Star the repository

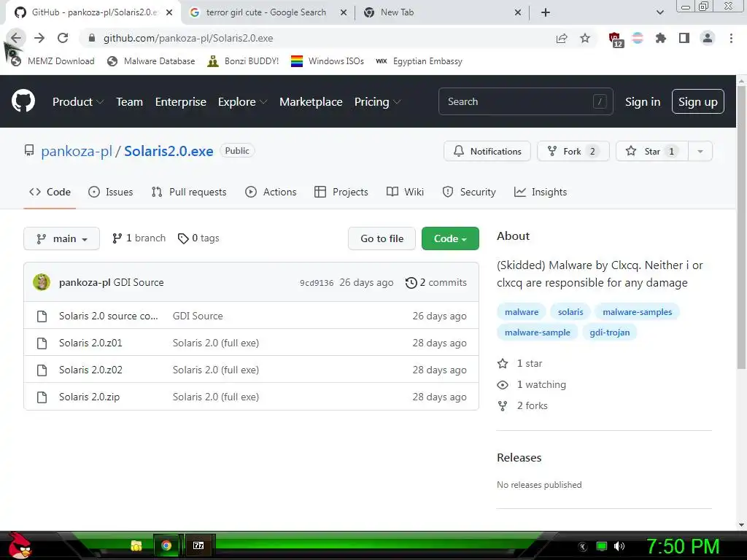click(x=651, y=152)
